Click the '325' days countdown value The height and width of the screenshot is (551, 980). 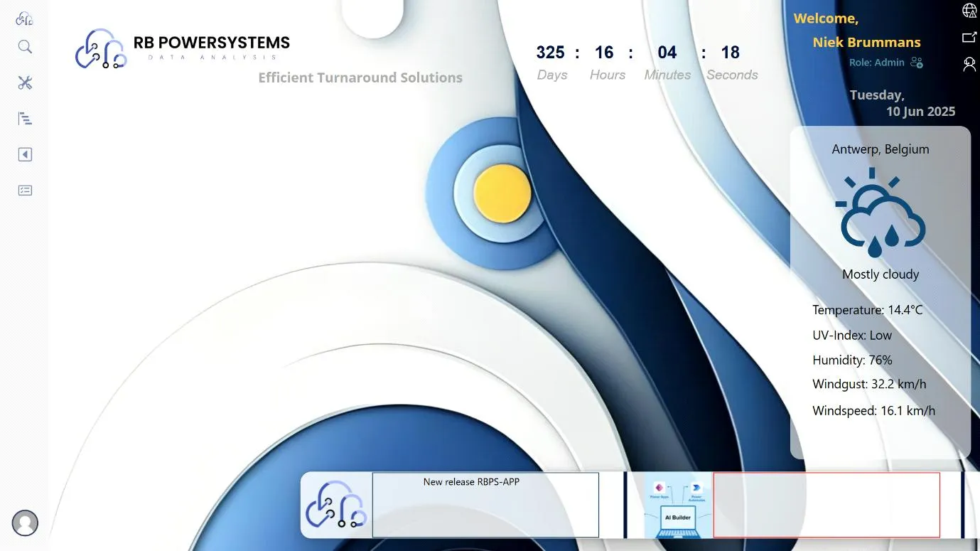tap(551, 53)
